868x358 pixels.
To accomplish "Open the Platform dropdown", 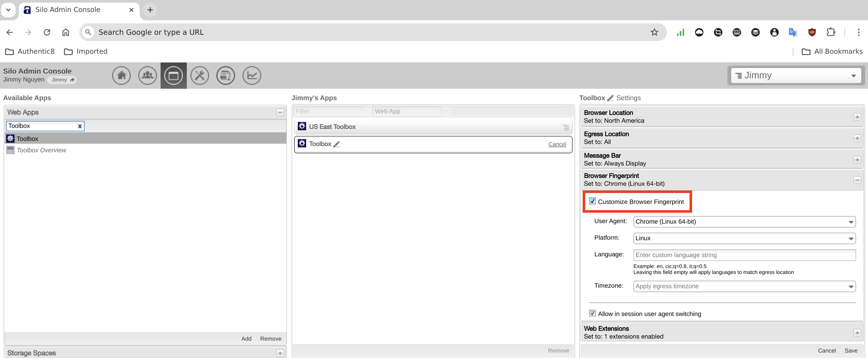I will point(744,238).
